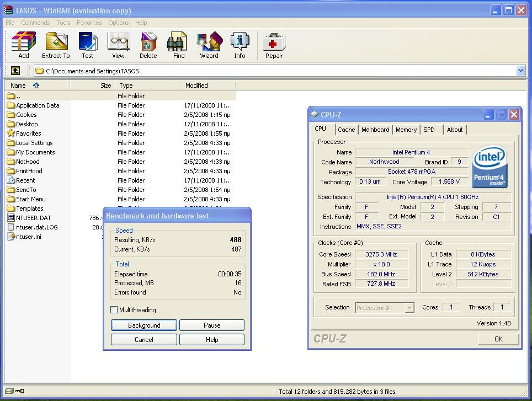
Task: Click the Background button in benchmark dialog
Action: tap(144, 325)
